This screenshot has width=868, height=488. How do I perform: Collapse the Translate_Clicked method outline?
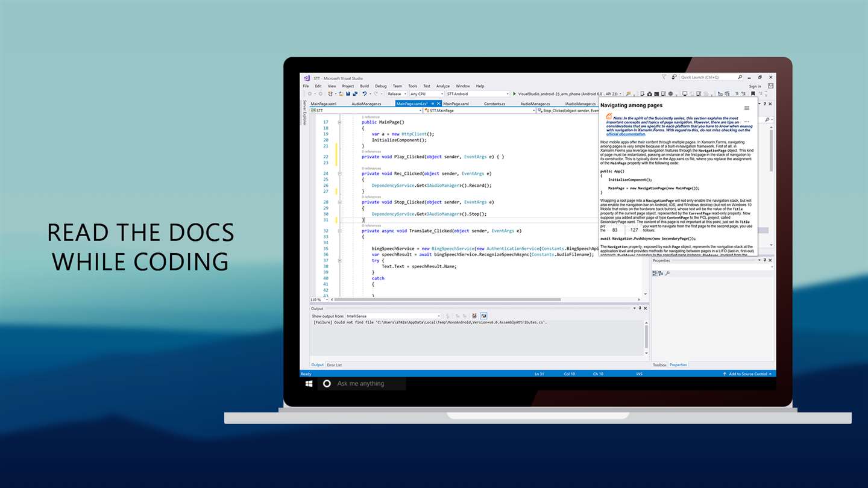pyautogui.click(x=339, y=231)
